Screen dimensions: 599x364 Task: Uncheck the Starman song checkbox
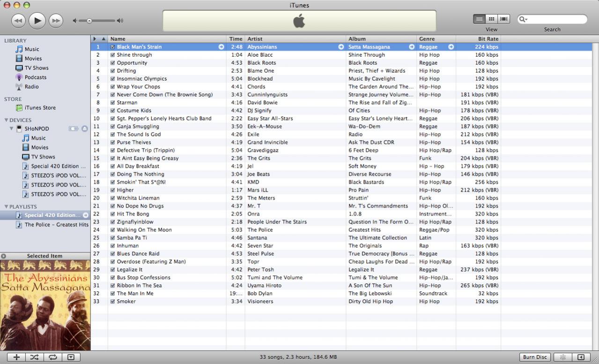pyautogui.click(x=113, y=103)
